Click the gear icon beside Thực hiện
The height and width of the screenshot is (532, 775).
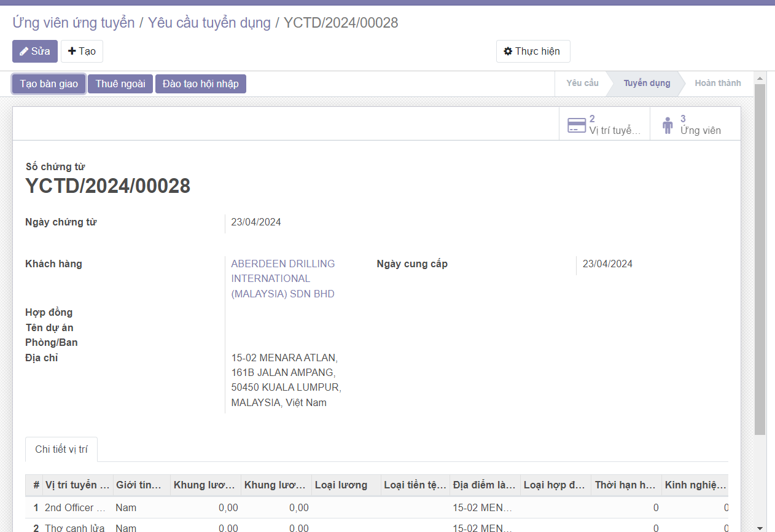click(508, 52)
